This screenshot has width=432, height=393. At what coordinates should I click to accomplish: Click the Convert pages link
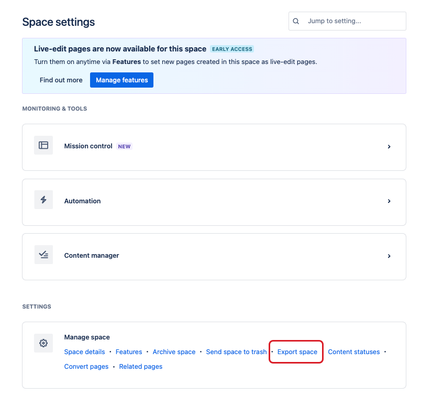click(x=86, y=366)
